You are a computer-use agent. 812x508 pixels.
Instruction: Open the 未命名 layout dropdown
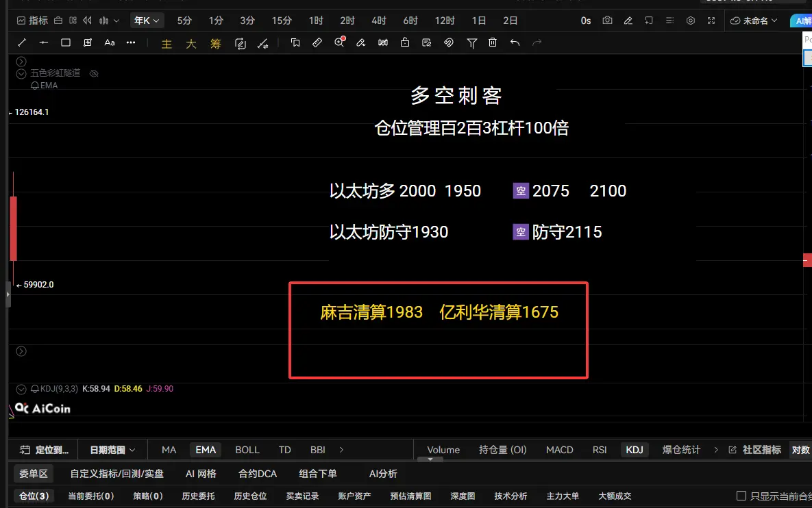tap(754, 21)
